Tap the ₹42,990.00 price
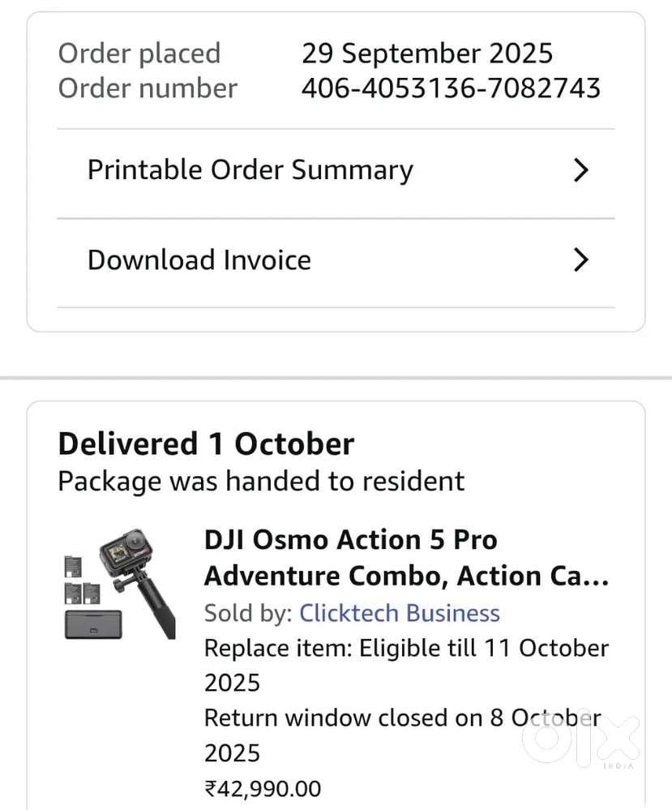The height and width of the screenshot is (810, 672). tap(263, 788)
